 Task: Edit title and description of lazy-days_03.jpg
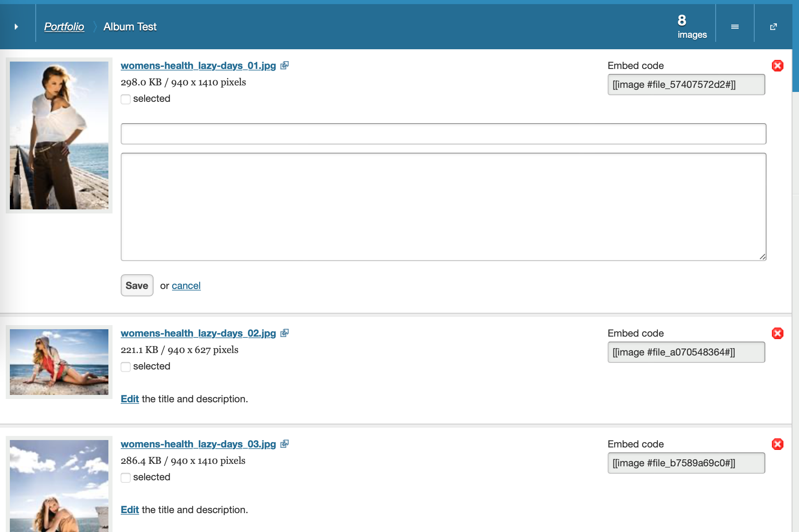pos(130,510)
